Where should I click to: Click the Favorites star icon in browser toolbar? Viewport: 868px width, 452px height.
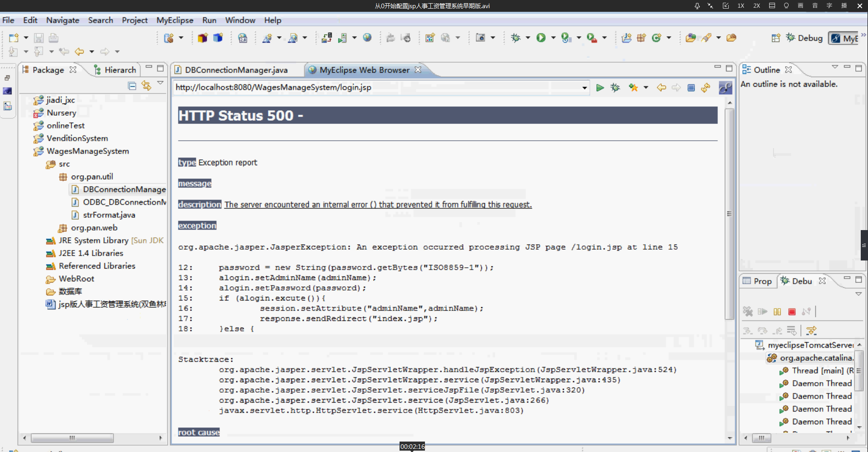pos(634,88)
